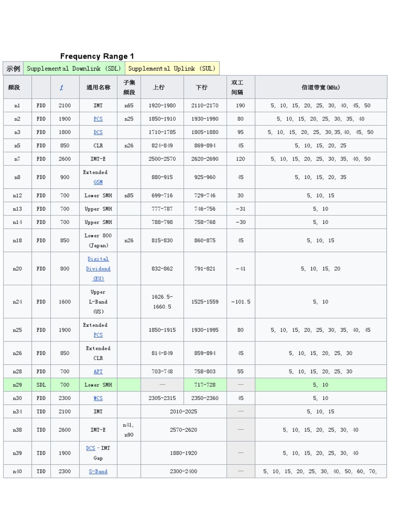Open the DCS link in row n39
The image size is (399, 532).
[91, 448]
